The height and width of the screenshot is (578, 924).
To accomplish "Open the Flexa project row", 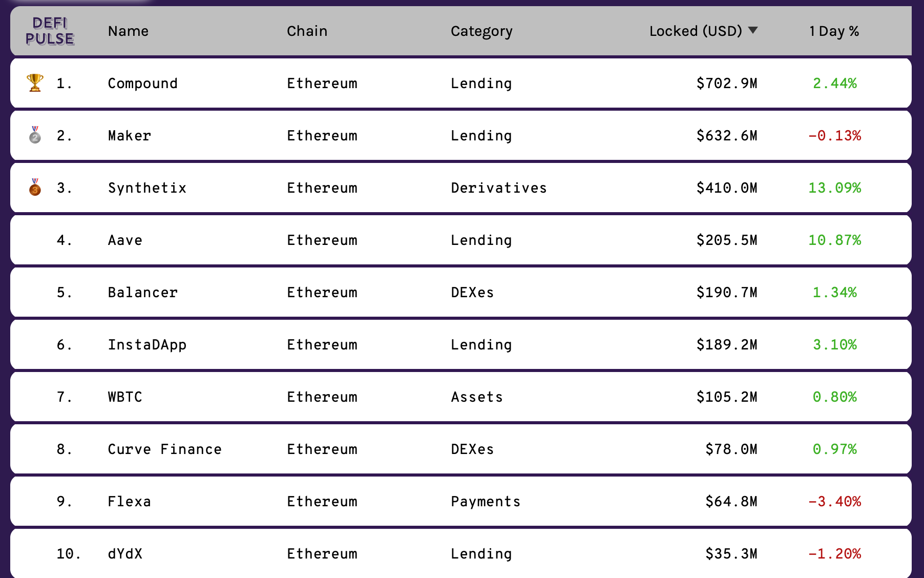I will [129, 502].
